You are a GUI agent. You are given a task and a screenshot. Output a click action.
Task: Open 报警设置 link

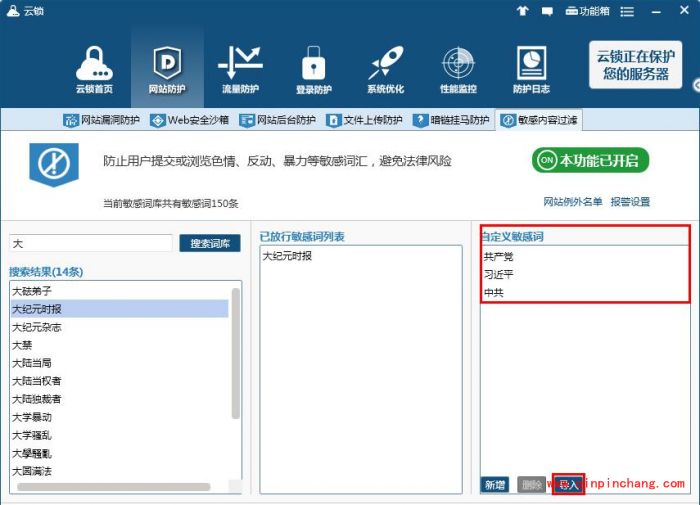(630, 202)
